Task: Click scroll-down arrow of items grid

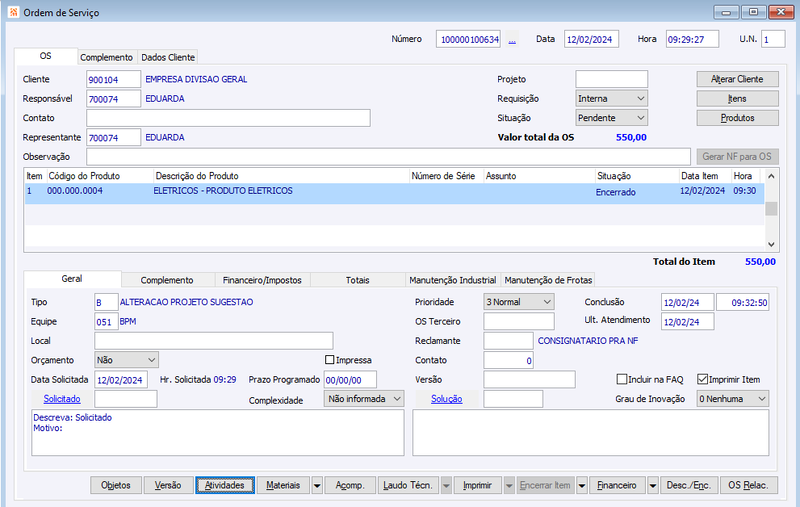Action: [x=771, y=244]
